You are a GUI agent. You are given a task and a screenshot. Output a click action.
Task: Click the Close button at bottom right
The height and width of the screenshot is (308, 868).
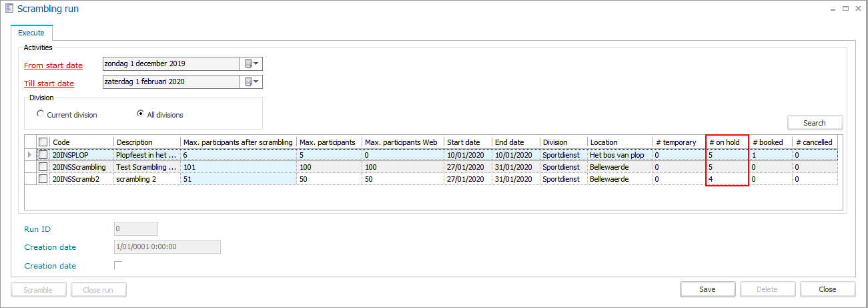coord(827,289)
